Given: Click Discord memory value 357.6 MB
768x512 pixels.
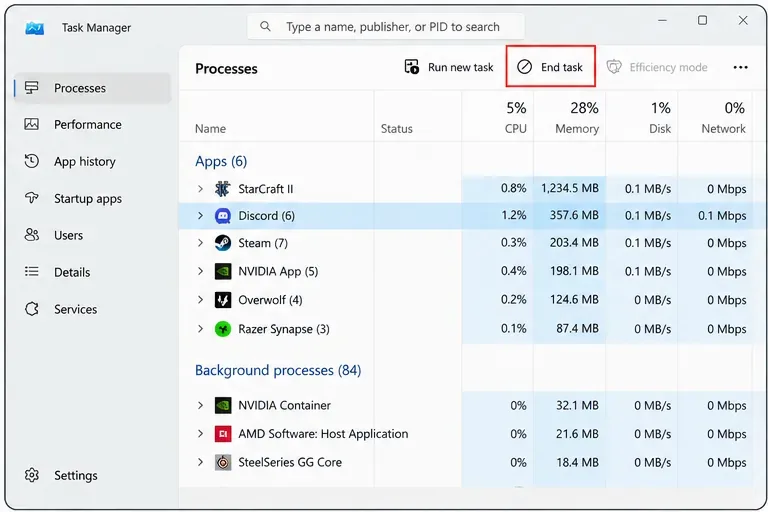Looking at the screenshot, I should click(x=574, y=216).
